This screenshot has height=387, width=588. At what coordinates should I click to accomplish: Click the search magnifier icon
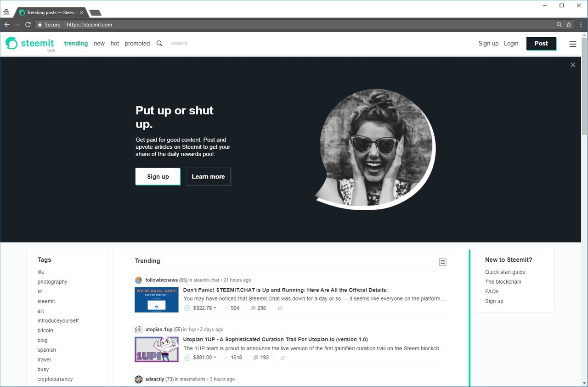[x=159, y=43]
